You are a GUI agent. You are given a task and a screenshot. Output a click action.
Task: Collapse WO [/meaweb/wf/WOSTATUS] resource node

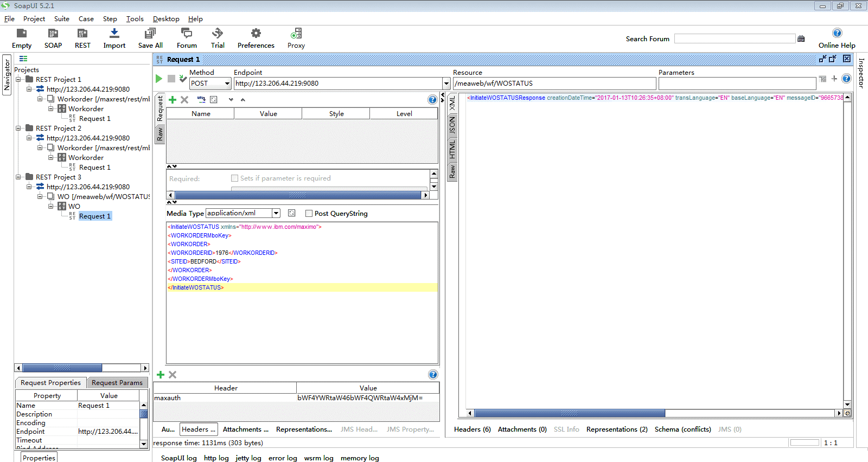pos(40,197)
